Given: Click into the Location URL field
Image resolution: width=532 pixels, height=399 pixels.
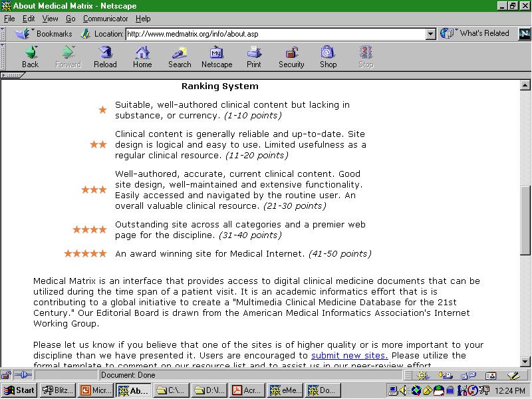Looking at the screenshot, I should pyautogui.click(x=276, y=34).
